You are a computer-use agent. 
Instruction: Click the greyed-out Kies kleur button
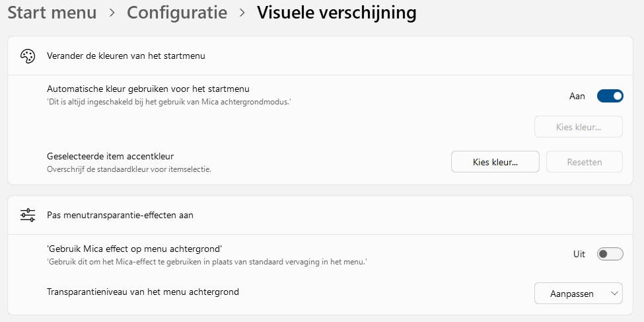tap(578, 126)
